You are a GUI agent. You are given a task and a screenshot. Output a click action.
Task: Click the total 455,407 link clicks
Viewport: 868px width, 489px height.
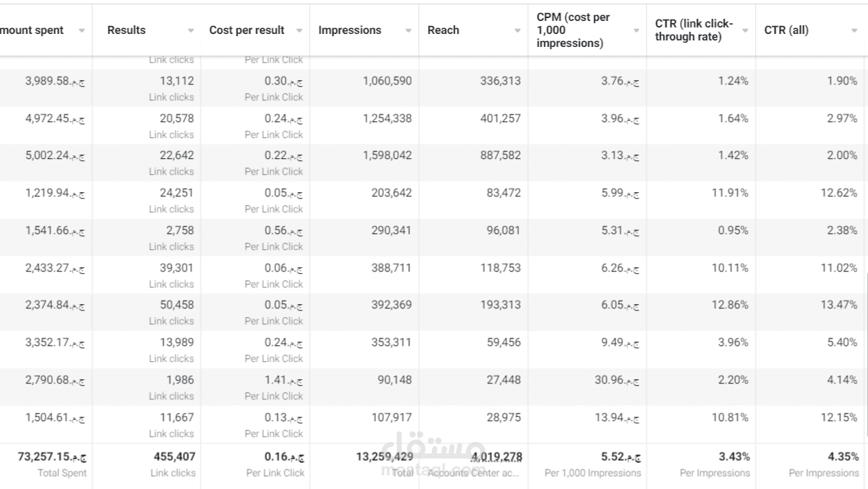pos(174,456)
